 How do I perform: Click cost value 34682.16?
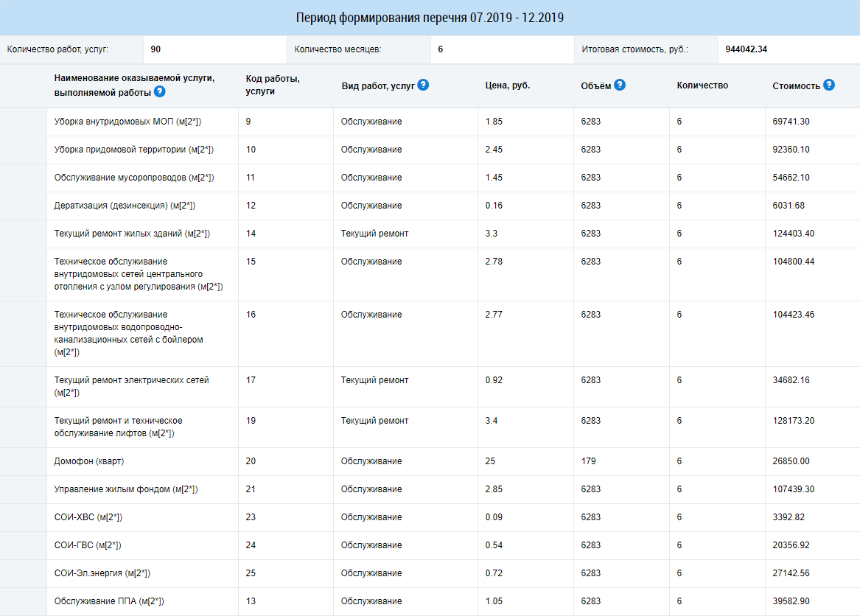pos(791,380)
